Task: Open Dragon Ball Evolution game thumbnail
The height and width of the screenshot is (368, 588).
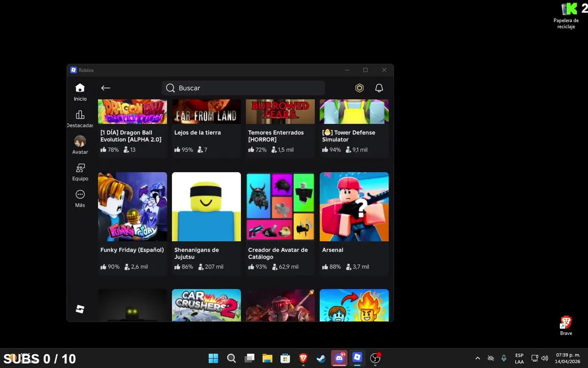Action: point(132,111)
